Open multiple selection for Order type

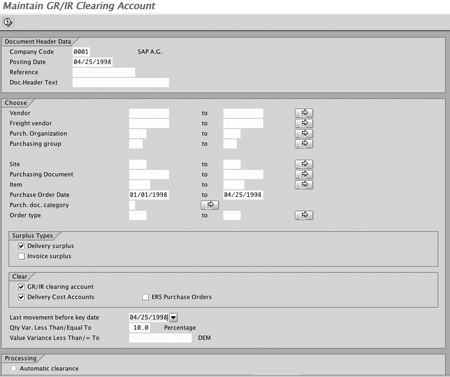pyautogui.click(x=304, y=215)
